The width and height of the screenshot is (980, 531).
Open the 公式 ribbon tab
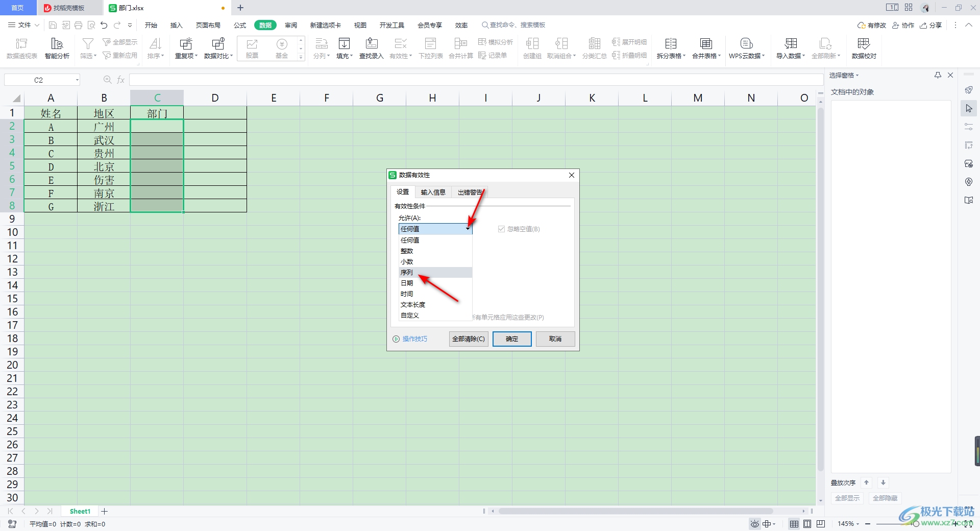(x=239, y=25)
